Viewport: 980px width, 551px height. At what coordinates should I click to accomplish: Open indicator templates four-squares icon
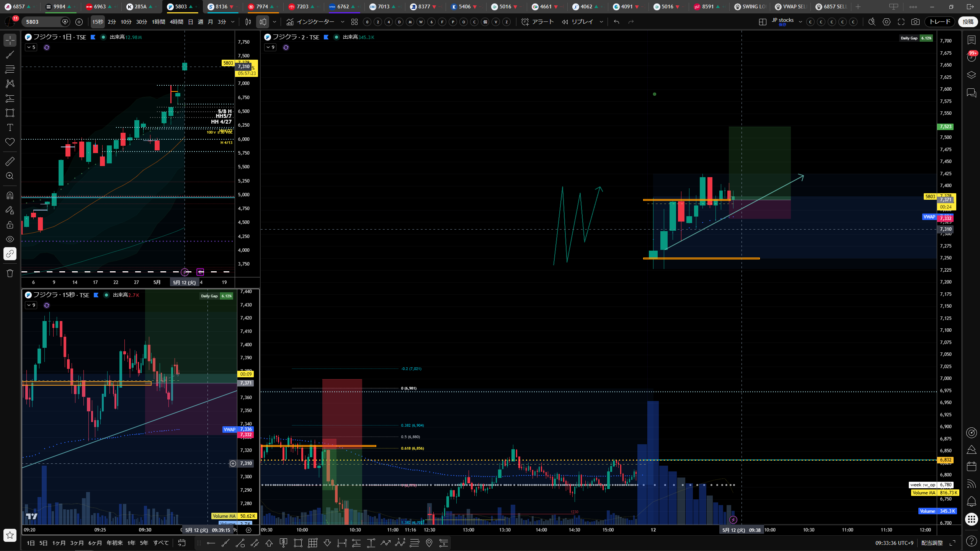click(x=354, y=22)
